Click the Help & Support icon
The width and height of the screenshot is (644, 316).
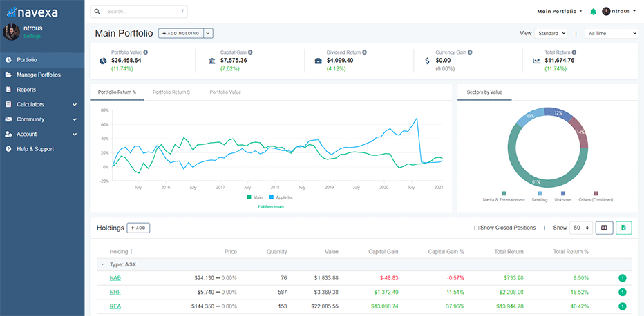[8, 149]
